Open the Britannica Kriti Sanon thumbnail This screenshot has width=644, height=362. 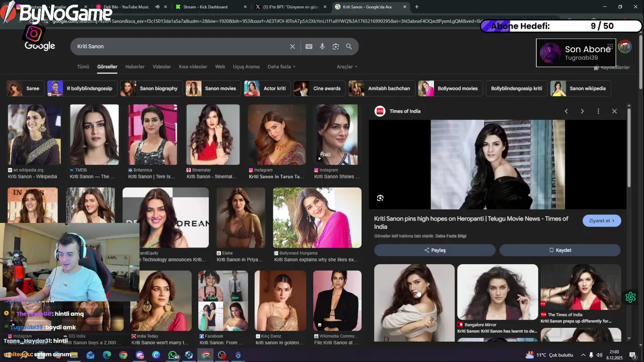(152, 135)
